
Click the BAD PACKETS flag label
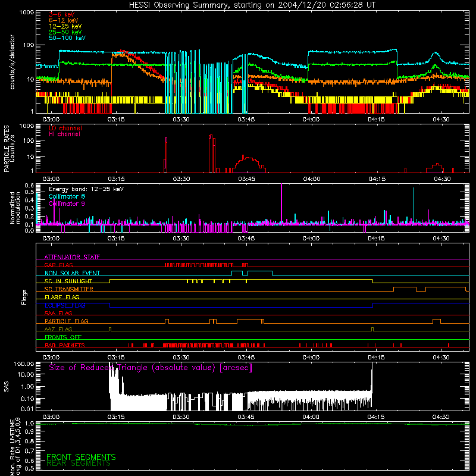coord(65,345)
